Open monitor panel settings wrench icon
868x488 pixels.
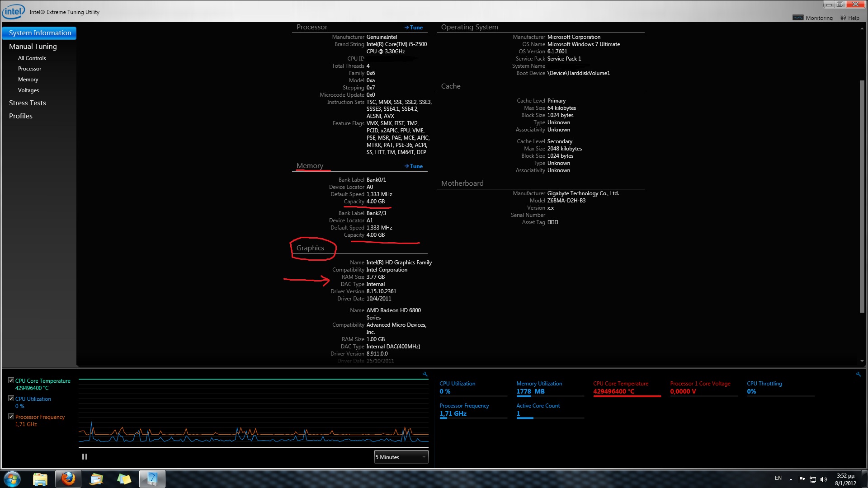coord(859,374)
